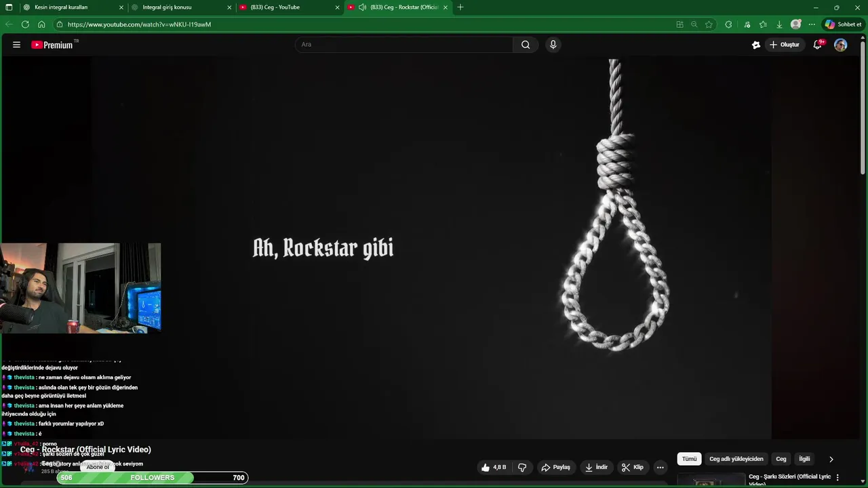Image resolution: width=868 pixels, height=488 pixels.
Task: Open a new browser tab
Action: (x=460, y=7)
